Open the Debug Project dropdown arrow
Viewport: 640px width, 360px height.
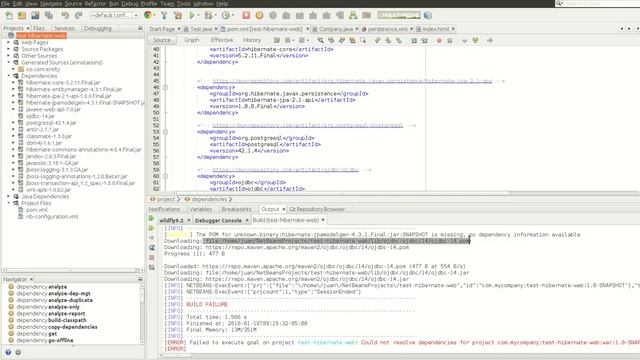click(x=216, y=16)
